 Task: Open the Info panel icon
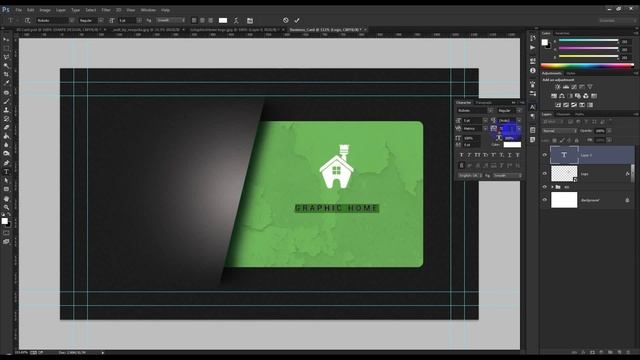click(x=532, y=71)
